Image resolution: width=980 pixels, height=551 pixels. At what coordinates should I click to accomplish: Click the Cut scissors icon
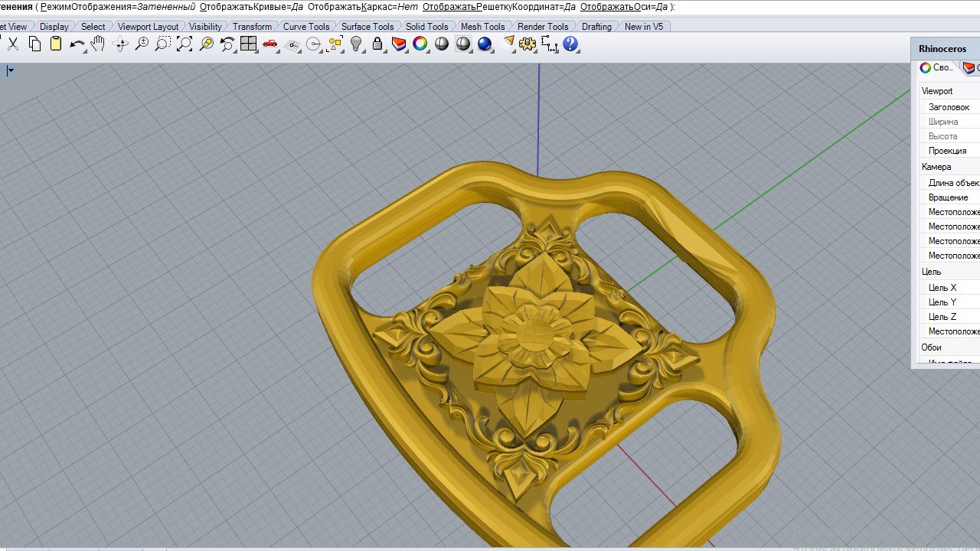point(13,44)
